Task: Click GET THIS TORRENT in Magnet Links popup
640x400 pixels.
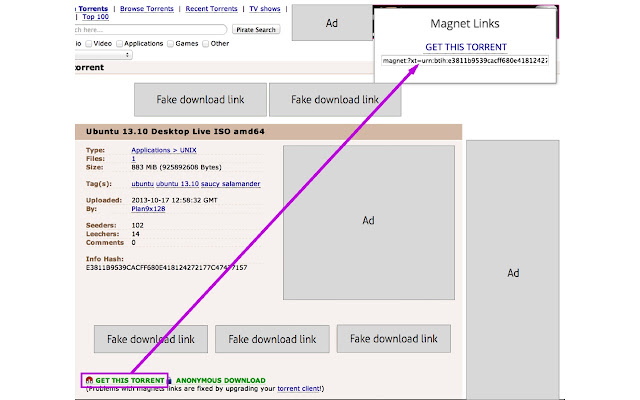Action: [x=466, y=47]
